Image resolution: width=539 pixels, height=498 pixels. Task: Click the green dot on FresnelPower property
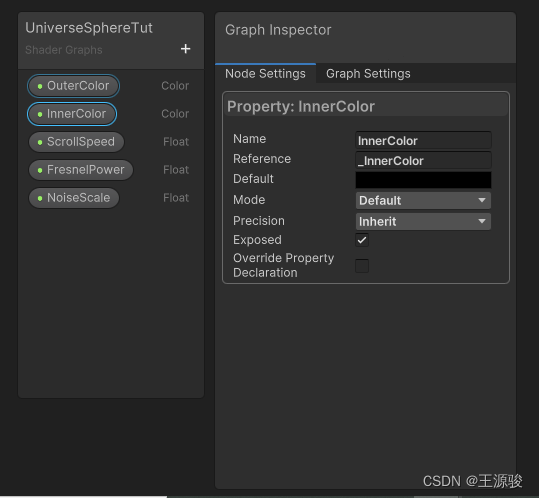tap(40, 170)
